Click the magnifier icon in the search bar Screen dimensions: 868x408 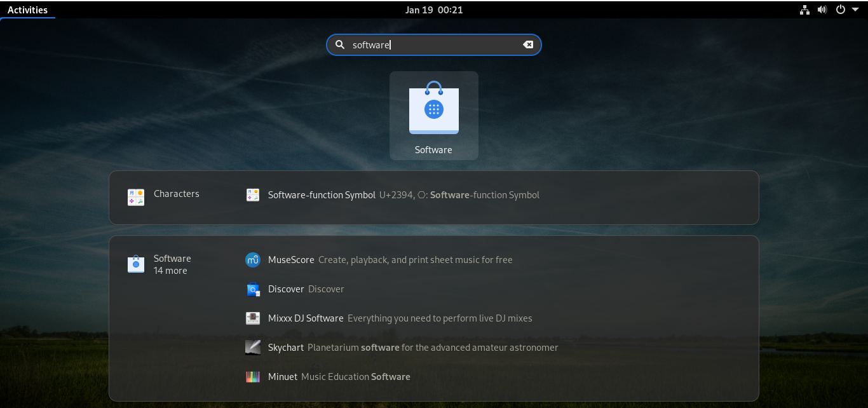pos(340,44)
